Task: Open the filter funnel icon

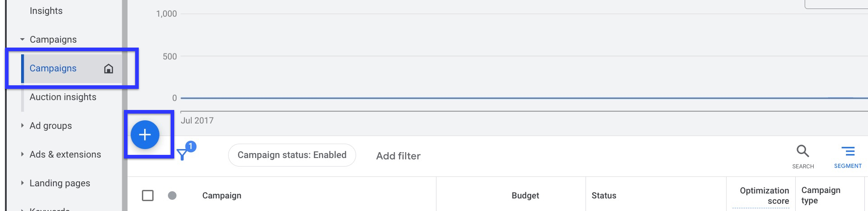Action: pyautogui.click(x=182, y=154)
